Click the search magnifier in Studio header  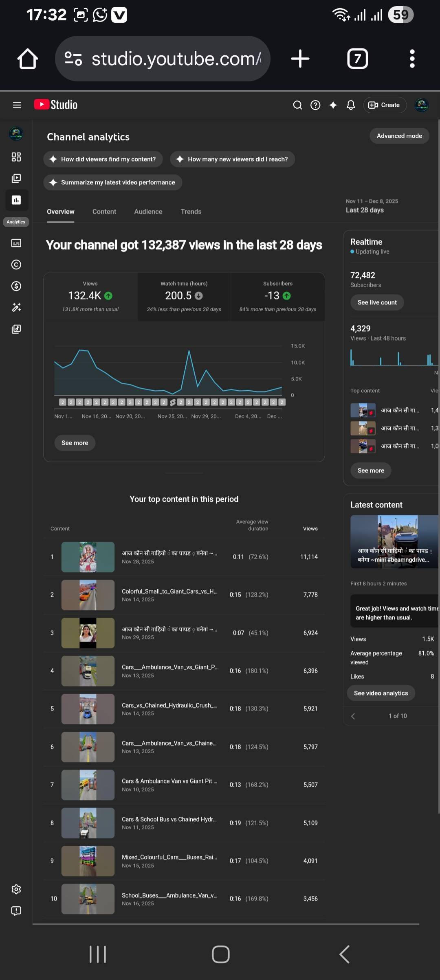[297, 105]
